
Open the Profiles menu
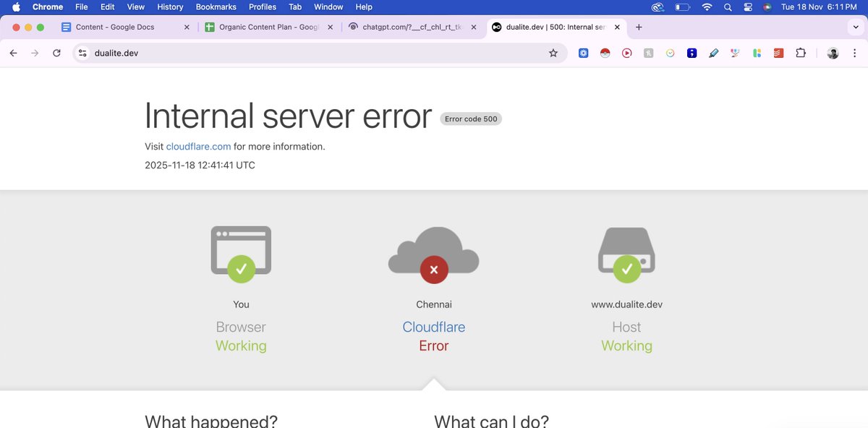tap(263, 7)
